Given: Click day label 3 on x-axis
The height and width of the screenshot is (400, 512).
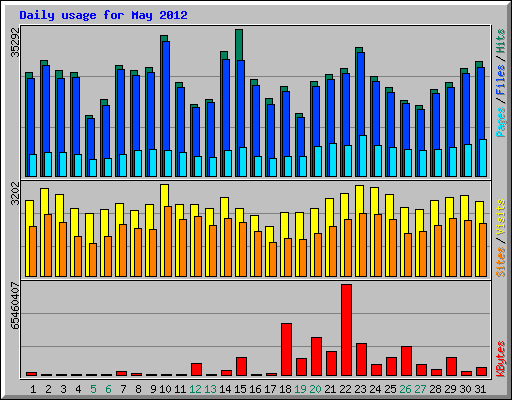Looking at the screenshot, I should (63, 389).
